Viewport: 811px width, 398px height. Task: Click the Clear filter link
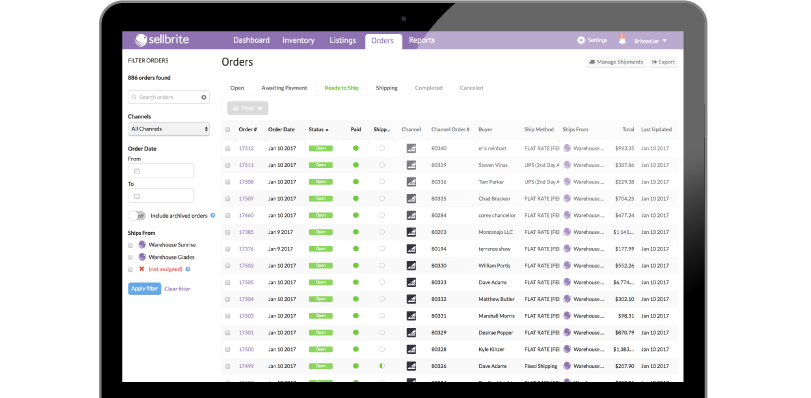click(177, 289)
